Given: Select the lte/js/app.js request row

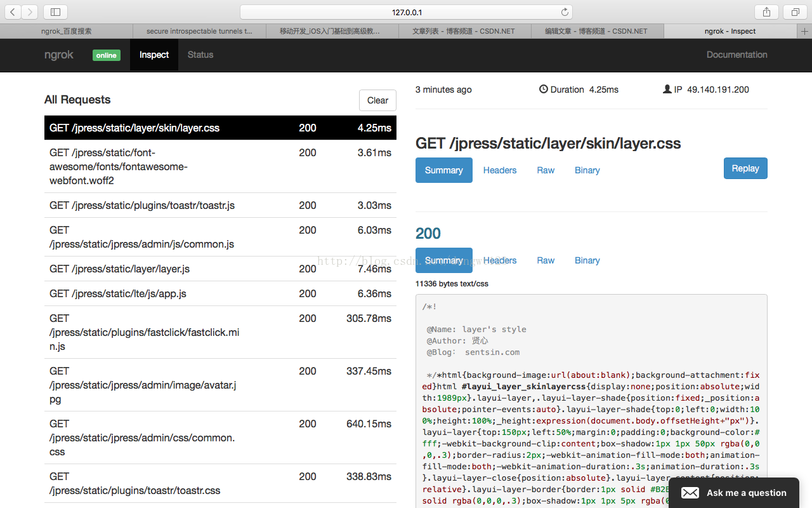Looking at the screenshot, I should click(x=220, y=293).
